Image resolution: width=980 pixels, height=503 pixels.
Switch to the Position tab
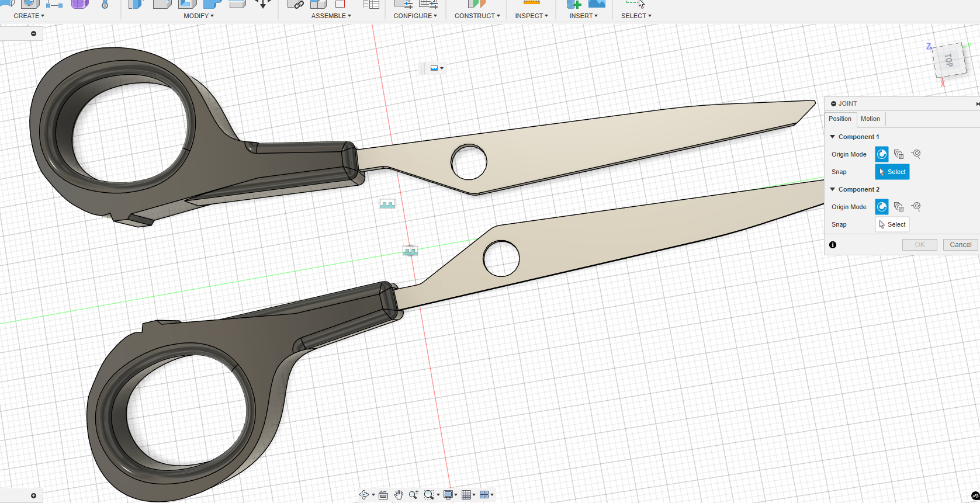pos(840,119)
